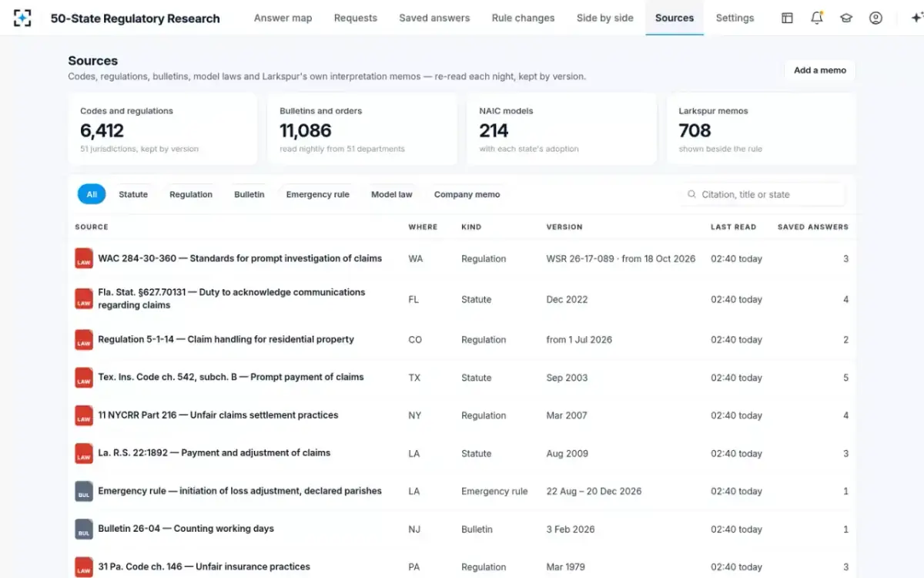The height and width of the screenshot is (578, 924).
Task: Switch to the Side by side tab
Action: coord(605,18)
